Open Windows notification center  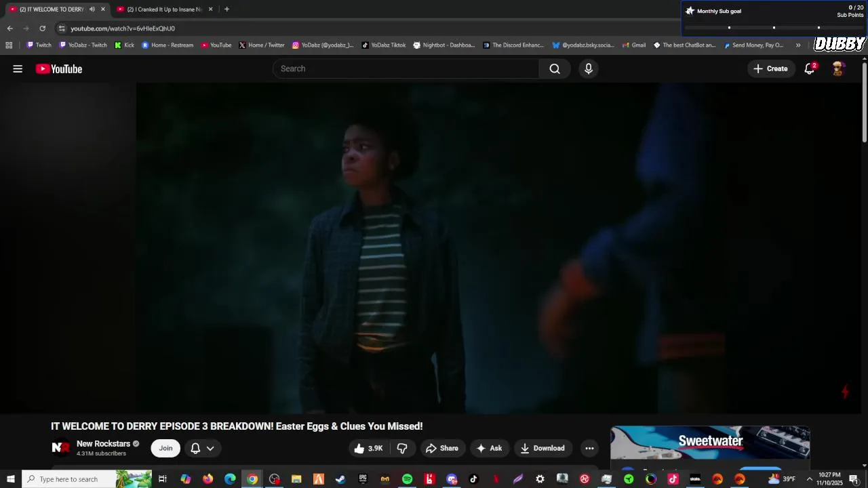coord(854,479)
